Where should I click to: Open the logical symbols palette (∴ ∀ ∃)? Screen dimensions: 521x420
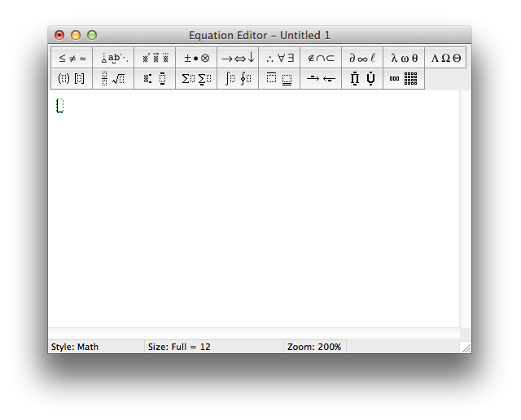[x=279, y=58]
